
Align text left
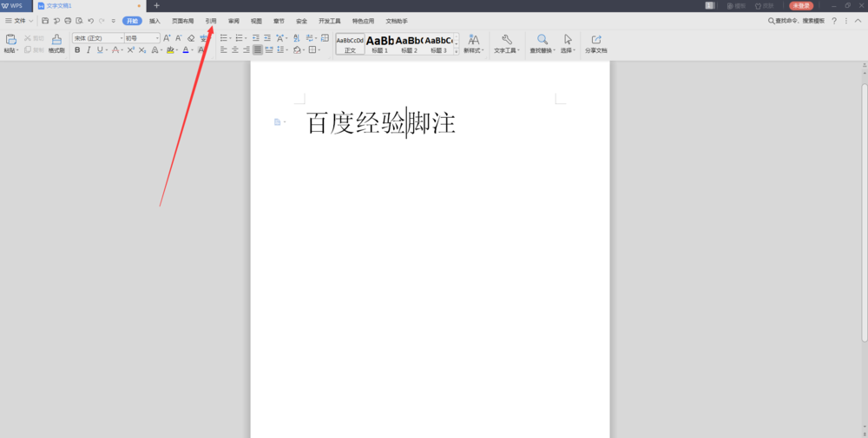tap(224, 49)
